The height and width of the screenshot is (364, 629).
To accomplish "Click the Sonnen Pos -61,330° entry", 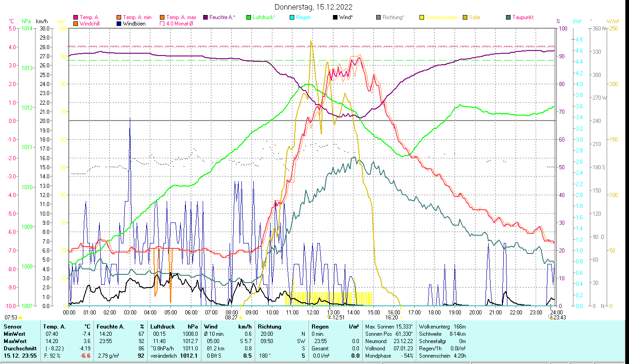I will click(x=389, y=334).
